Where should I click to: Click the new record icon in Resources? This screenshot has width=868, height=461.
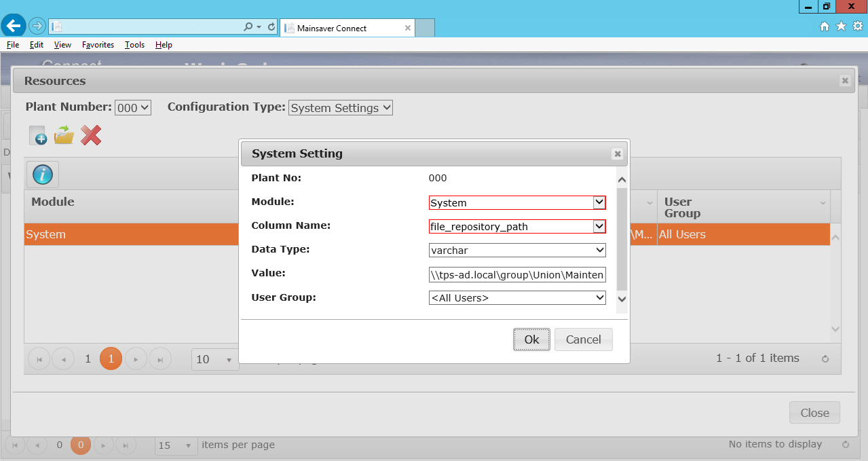click(38, 134)
